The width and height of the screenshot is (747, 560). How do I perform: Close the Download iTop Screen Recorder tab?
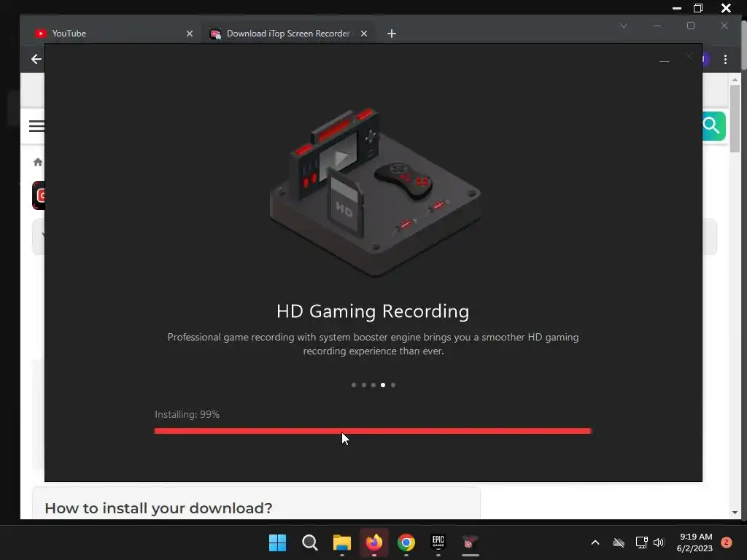[364, 34]
